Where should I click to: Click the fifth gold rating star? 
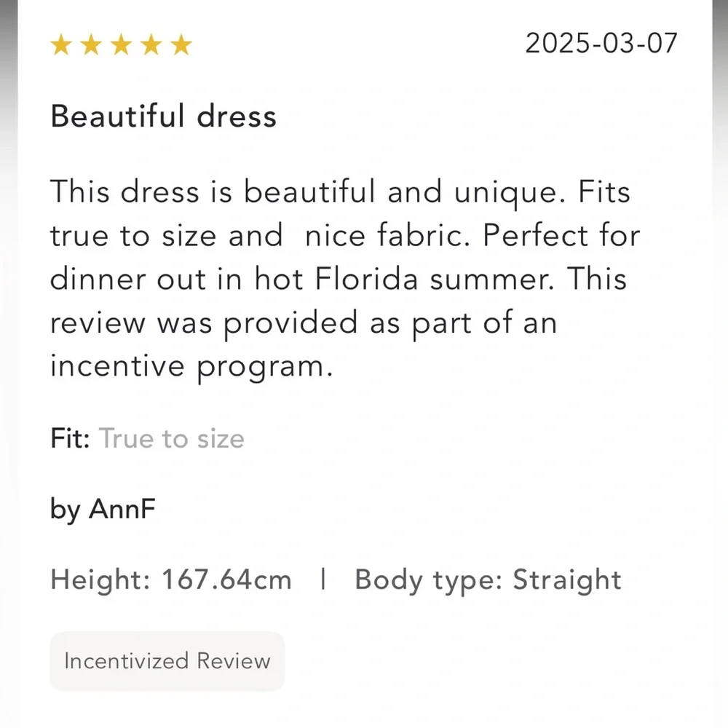coord(181,45)
